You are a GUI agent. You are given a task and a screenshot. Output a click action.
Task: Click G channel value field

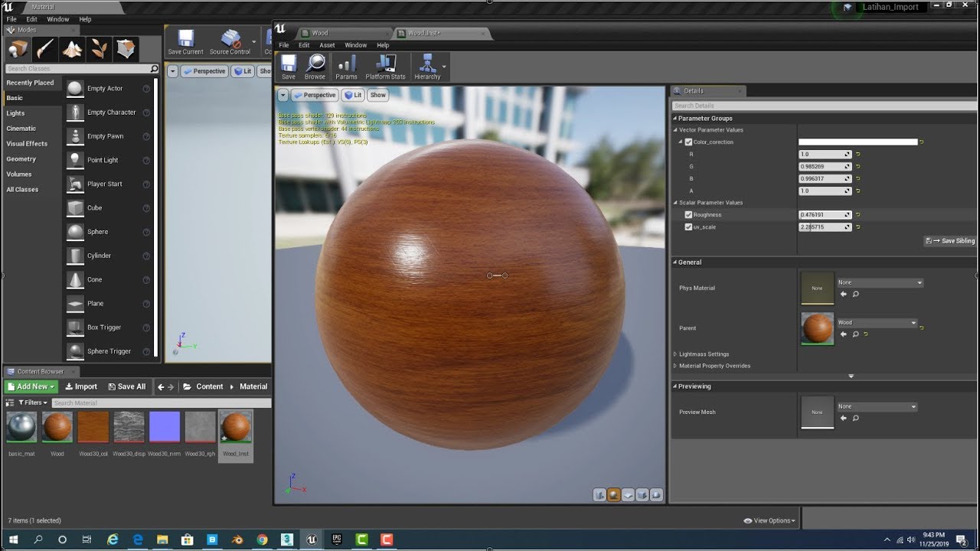[x=825, y=167]
